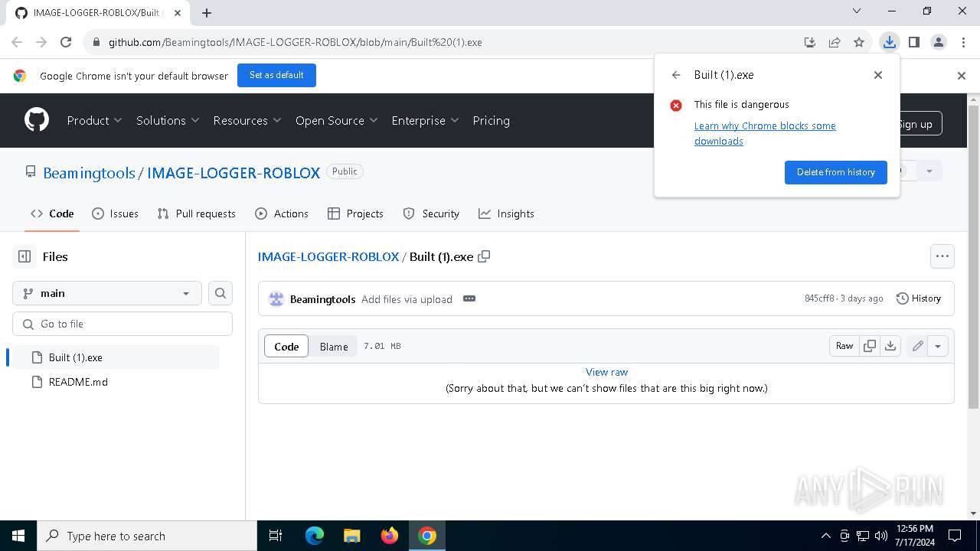Click the Raw button
This screenshot has width=980, height=551.
(844, 346)
